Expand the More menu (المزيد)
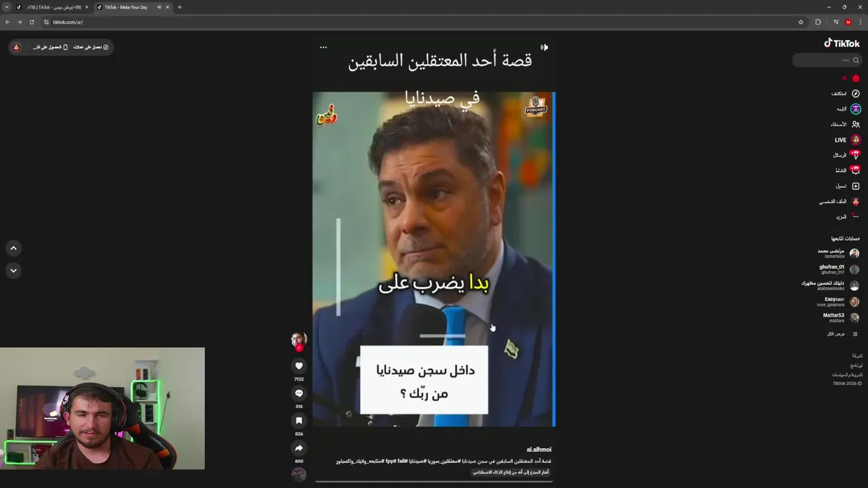This screenshot has width=868, height=488. (848, 217)
